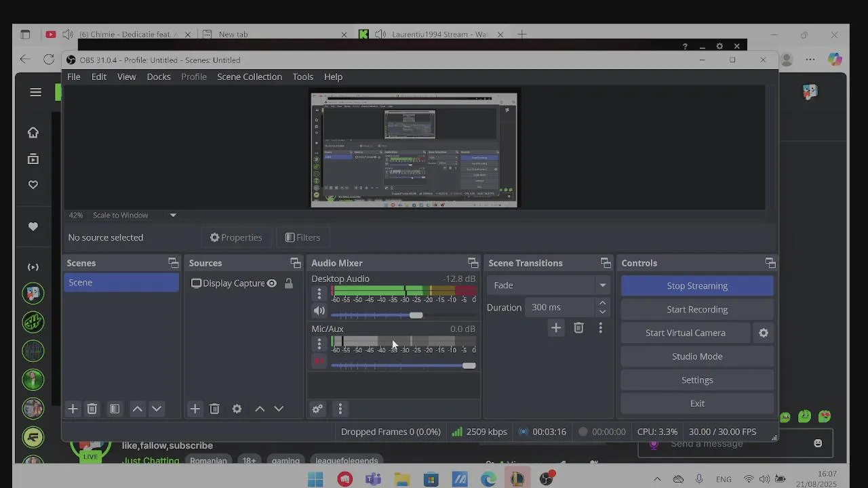Click Start Virtual Camera button
Image resolution: width=868 pixels, height=488 pixels.
tap(686, 333)
